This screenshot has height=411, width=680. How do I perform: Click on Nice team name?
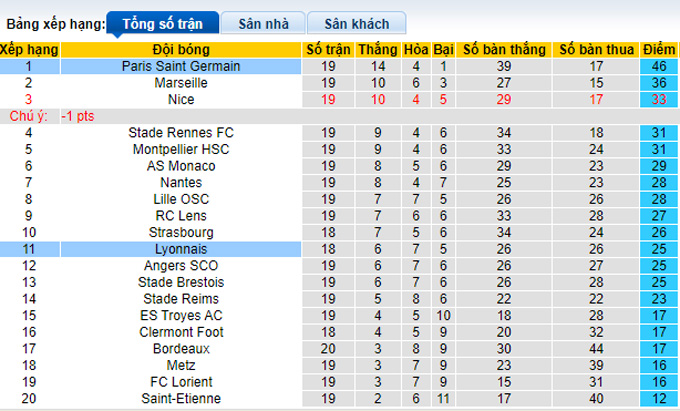(x=181, y=99)
